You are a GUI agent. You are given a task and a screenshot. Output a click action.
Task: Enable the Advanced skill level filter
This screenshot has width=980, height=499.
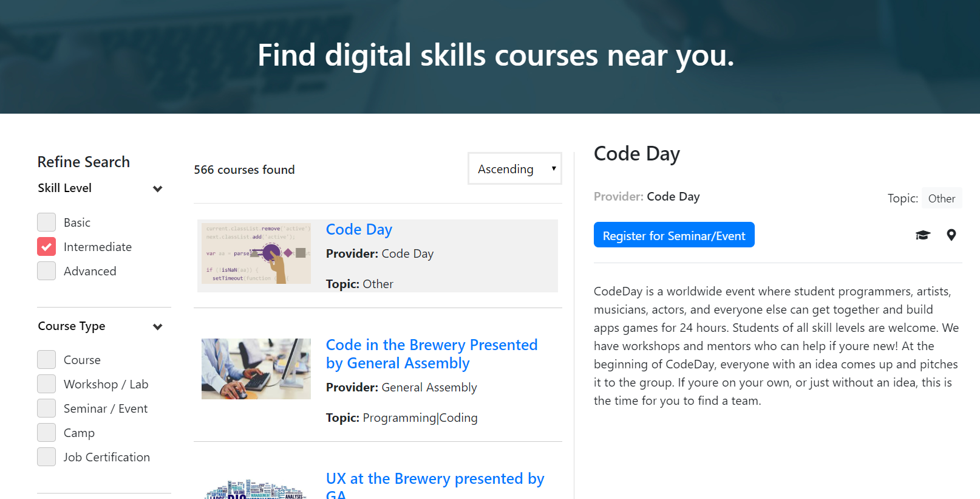click(47, 271)
